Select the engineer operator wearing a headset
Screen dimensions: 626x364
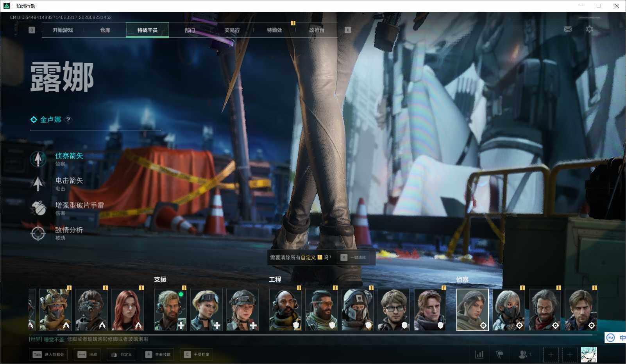click(x=285, y=310)
